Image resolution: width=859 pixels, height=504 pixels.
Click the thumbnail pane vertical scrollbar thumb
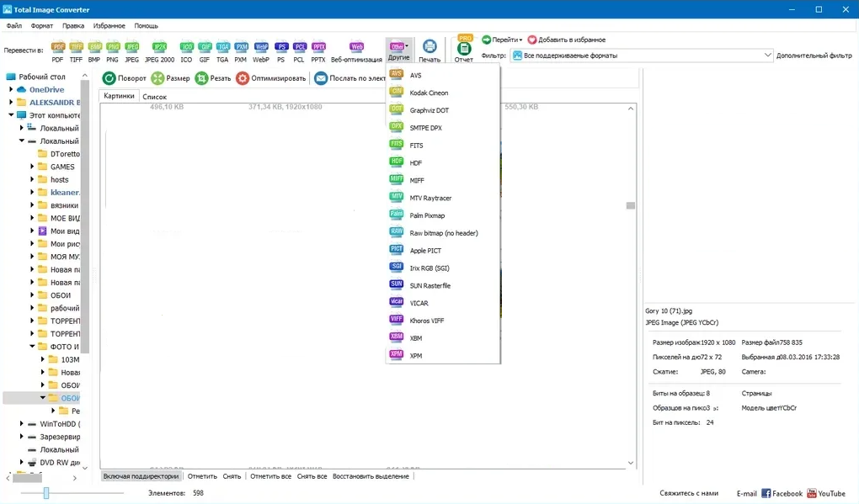[631, 206]
